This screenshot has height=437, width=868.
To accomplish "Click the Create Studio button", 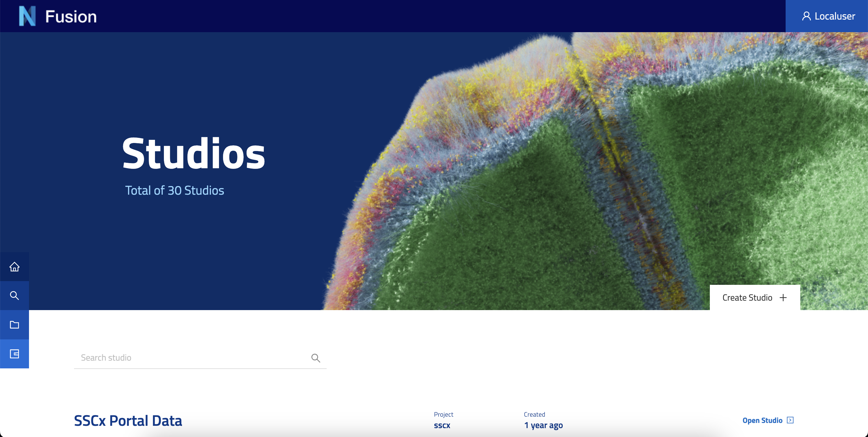I will (x=755, y=297).
